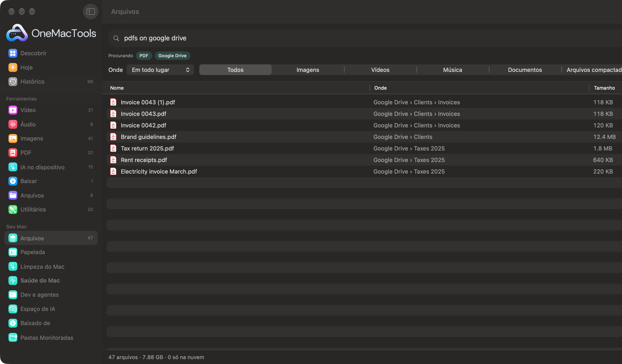This screenshot has height=364, width=622.
Task: Switch to the Imagens filter tab
Action: coord(307,70)
